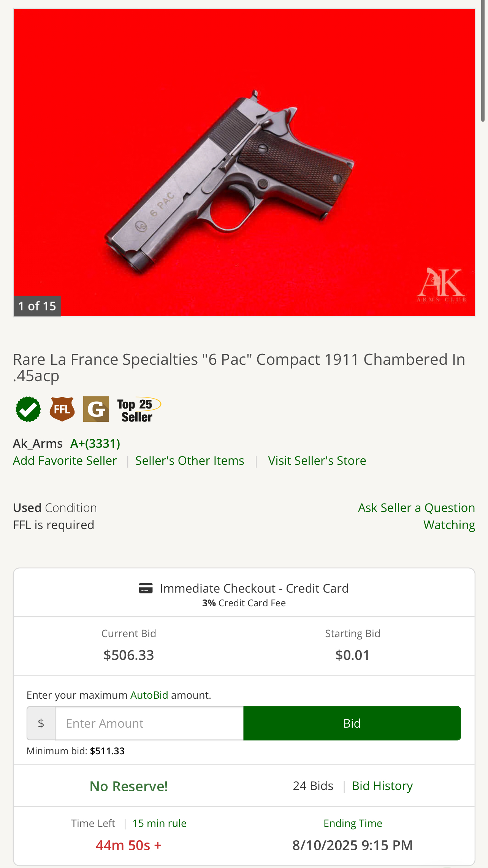
Task: View Seller's Other Items
Action: [x=190, y=461]
